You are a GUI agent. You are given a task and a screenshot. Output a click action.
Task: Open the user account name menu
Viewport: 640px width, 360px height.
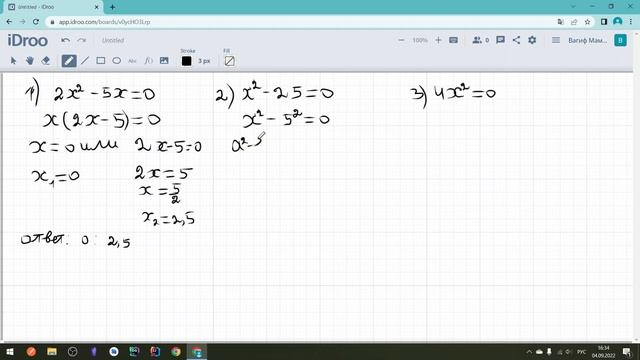pos(587,40)
